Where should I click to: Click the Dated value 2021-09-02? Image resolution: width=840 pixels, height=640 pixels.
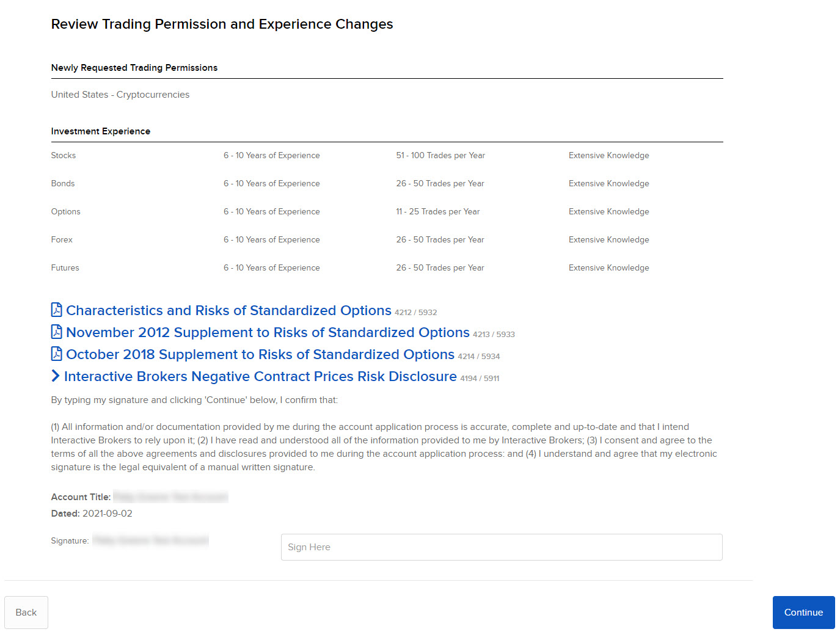click(x=108, y=514)
